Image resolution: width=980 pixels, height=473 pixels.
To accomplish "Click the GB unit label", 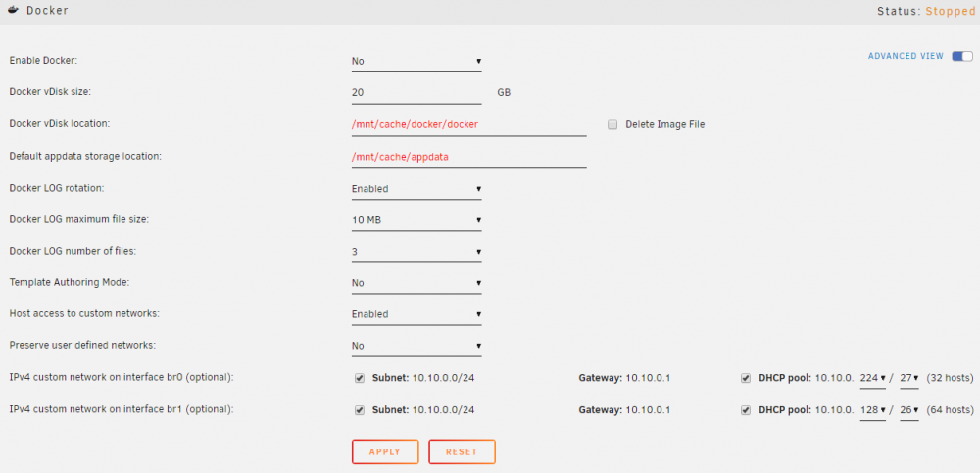I will point(504,92).
